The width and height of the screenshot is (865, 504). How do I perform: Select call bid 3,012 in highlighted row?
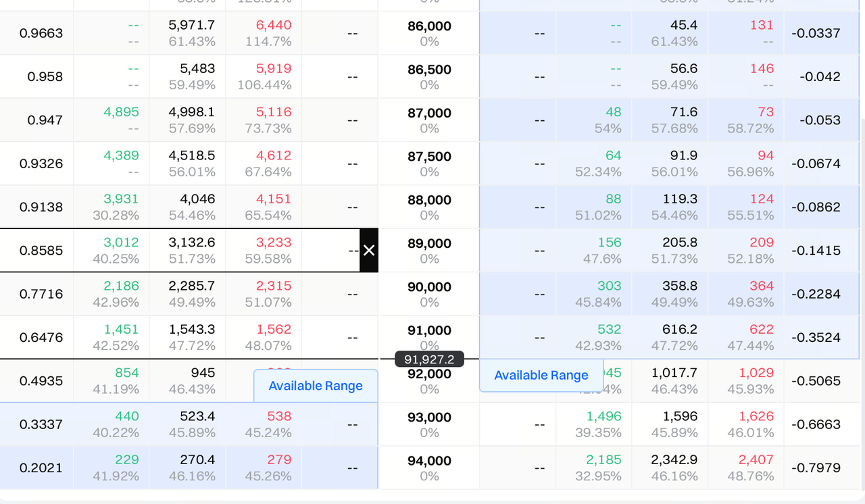tap(122, 243)
